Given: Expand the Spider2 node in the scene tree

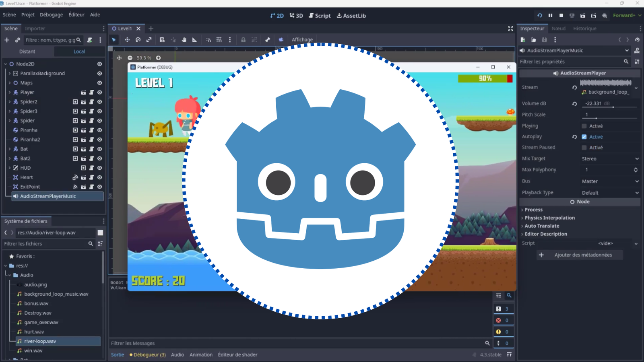Looking at the screenshot, I should 9,101.
